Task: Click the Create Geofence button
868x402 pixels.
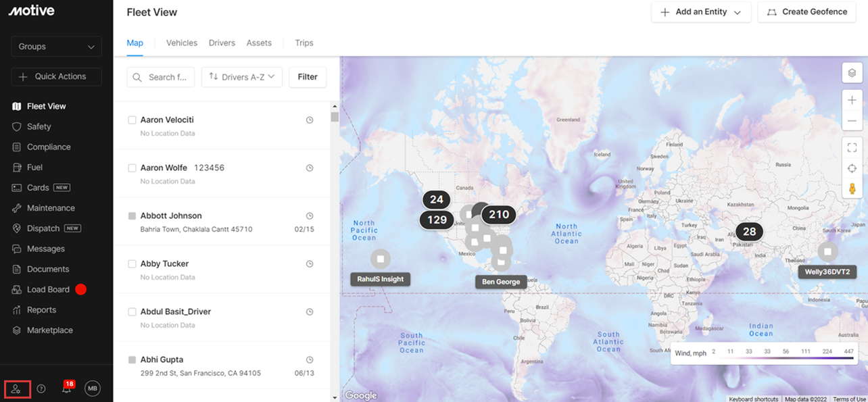Action: 806,12
